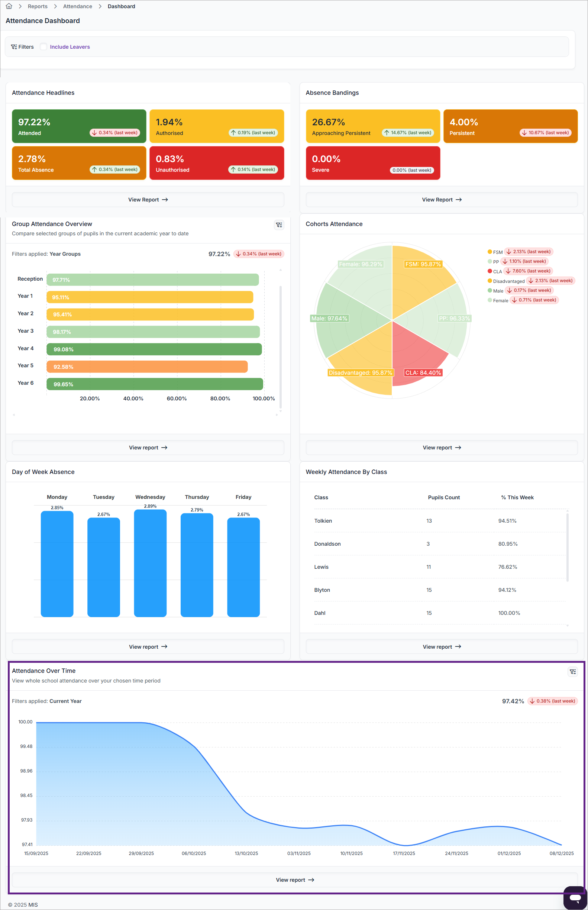Viewport: 588px width, 910px height.
Task: Click the CLA pie segment label
Action: point(423,373)
